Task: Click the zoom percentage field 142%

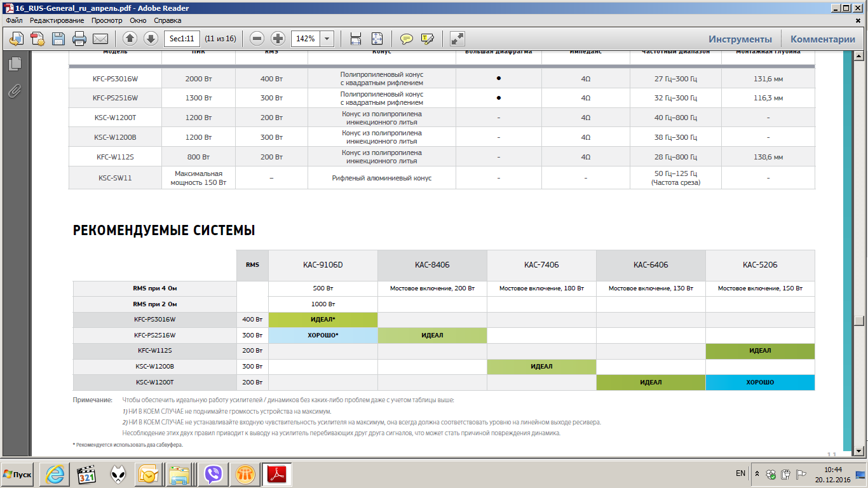Action: pos(306,39)
